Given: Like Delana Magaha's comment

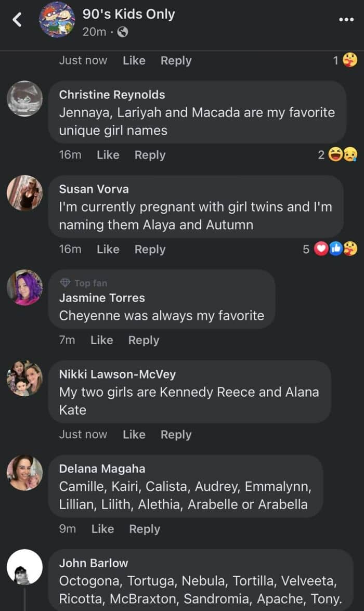Looking at the screenshot, I should (x=102, y=529).
